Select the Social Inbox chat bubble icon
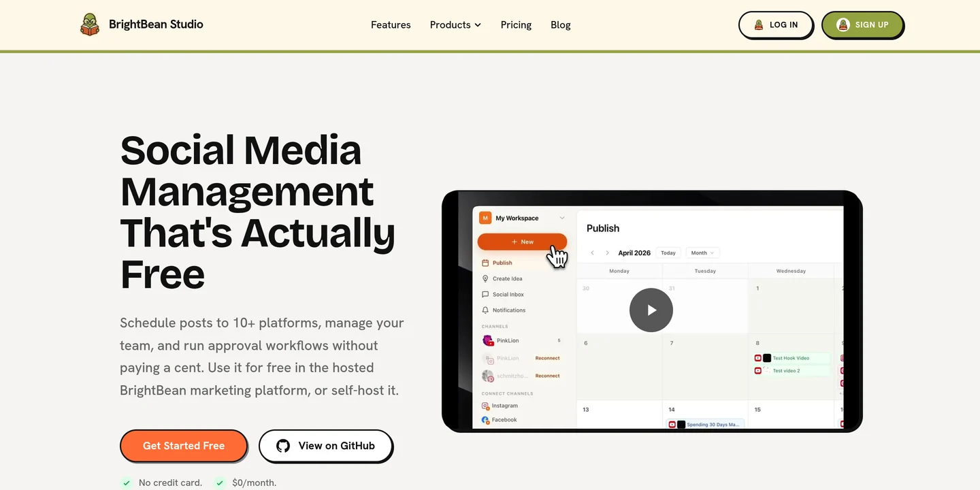Image resolution: width=980 pixels, height=490 pixels. click(x=485, y=294)
